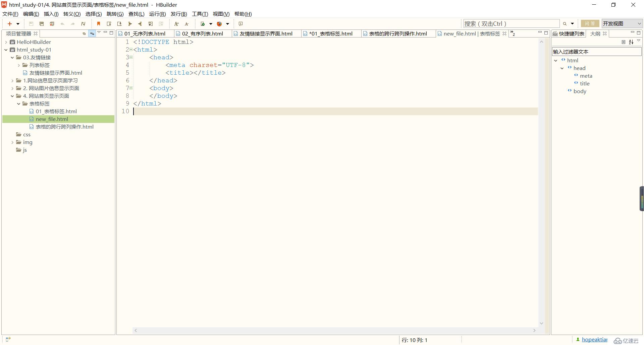Open the 文件(F) menu
Viewport: 644px width, 345px height.
tap(10, 14)
